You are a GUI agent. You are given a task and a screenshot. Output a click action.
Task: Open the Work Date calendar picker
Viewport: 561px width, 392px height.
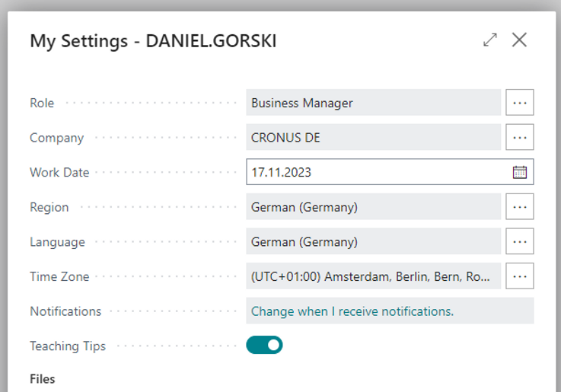pyautogui.click(x=520, y=172)
